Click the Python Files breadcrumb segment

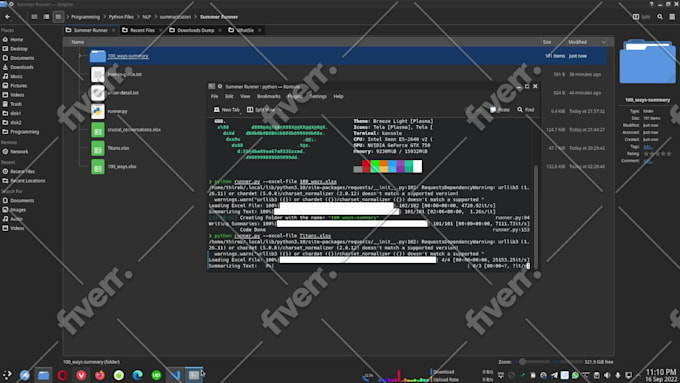121,17
